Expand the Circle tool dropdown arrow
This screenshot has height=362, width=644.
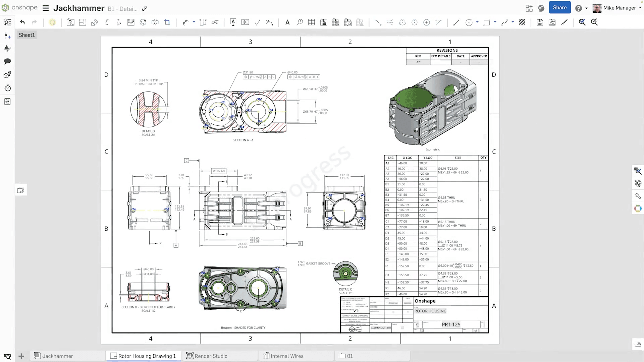pyautogui.click(x=477, y=22)
